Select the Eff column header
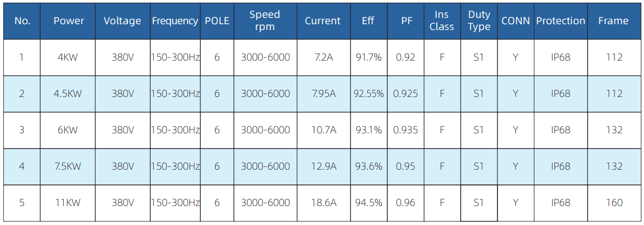The width and height of the screenshot is (644, 225). pyautogui.click(x=368, y=21)
